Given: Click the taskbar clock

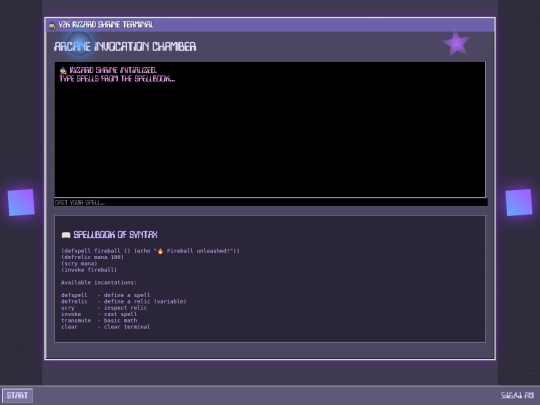Looking at the screenshot, I should (517, 395).
